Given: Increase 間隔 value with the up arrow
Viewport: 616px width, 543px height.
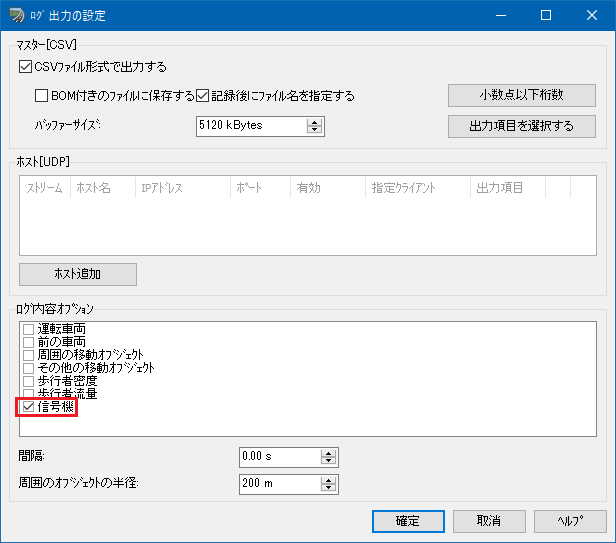Looking at the screenshot, I should tap(328, 453).
